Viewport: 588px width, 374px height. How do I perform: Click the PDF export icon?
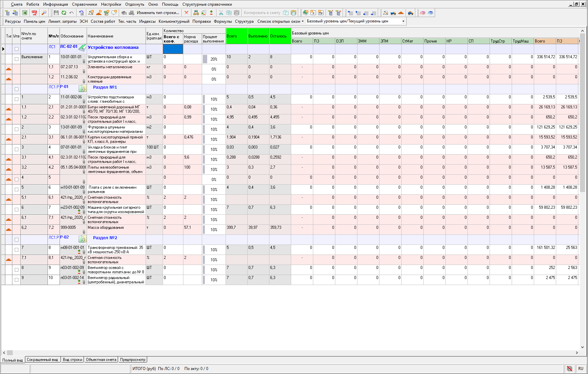click(x=34, y=13)
